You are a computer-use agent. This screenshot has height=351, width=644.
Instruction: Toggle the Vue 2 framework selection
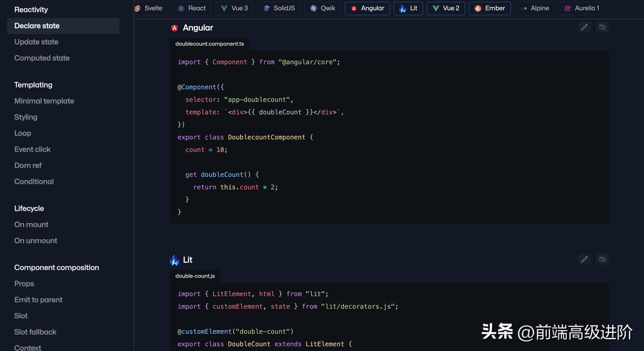pyautogui.click(x=446, y=8)
